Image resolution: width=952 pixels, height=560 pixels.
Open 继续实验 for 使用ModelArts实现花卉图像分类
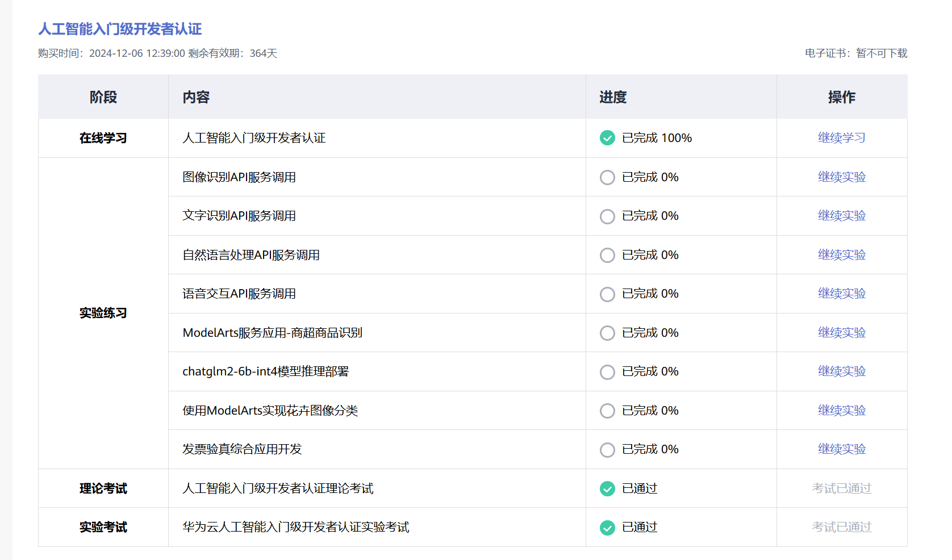click(842, 411)
